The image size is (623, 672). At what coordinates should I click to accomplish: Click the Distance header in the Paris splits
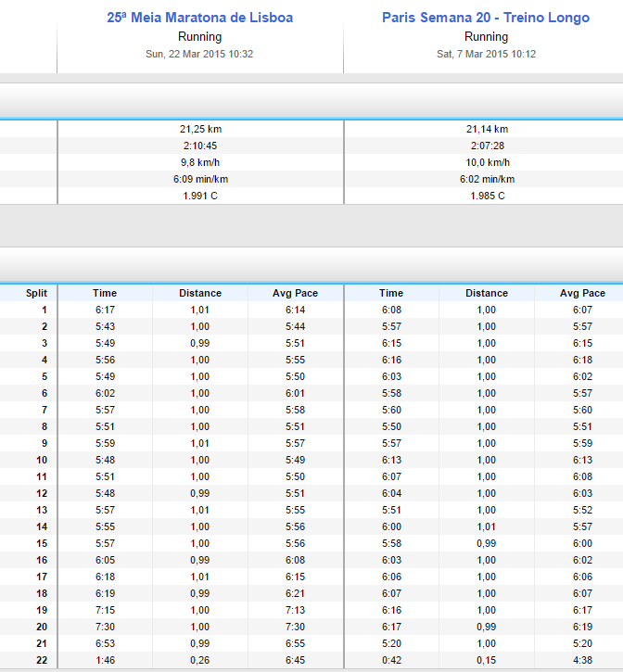[x=487, y=293]
